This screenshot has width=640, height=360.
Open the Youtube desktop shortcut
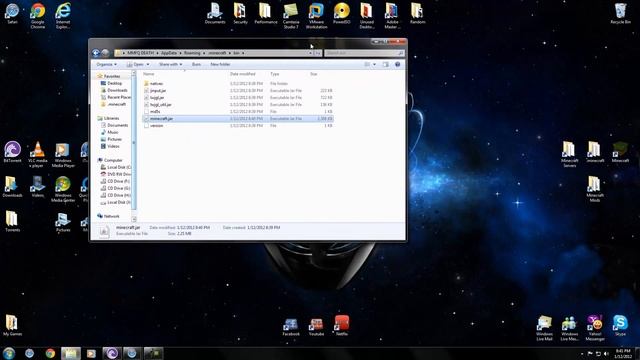coord(316,326)
